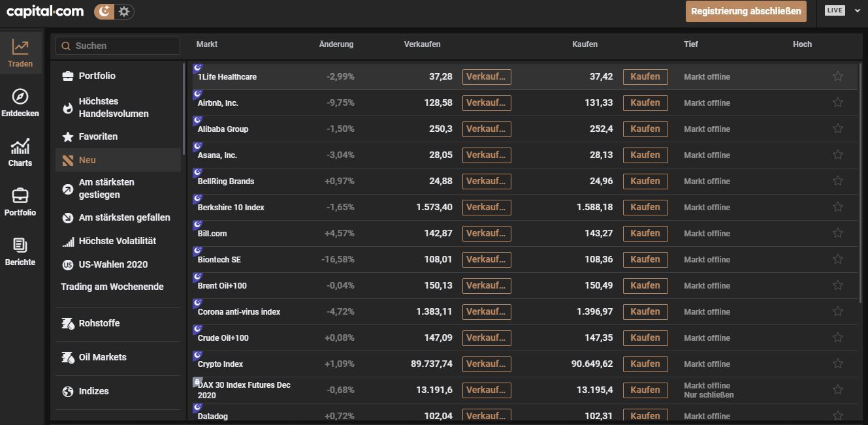
Task: Click Registrierung abschließen button
Action: pyautogui.click(x=746, y=11)
